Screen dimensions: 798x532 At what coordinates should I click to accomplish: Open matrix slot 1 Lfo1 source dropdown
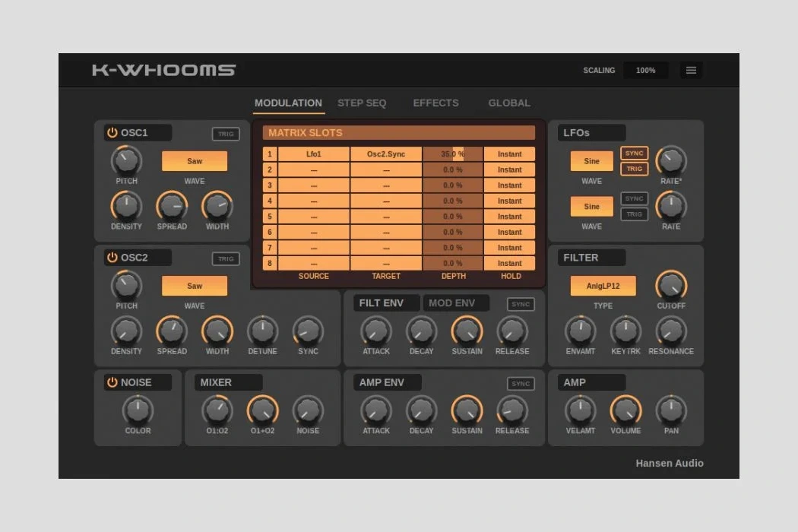coord(314,154)
